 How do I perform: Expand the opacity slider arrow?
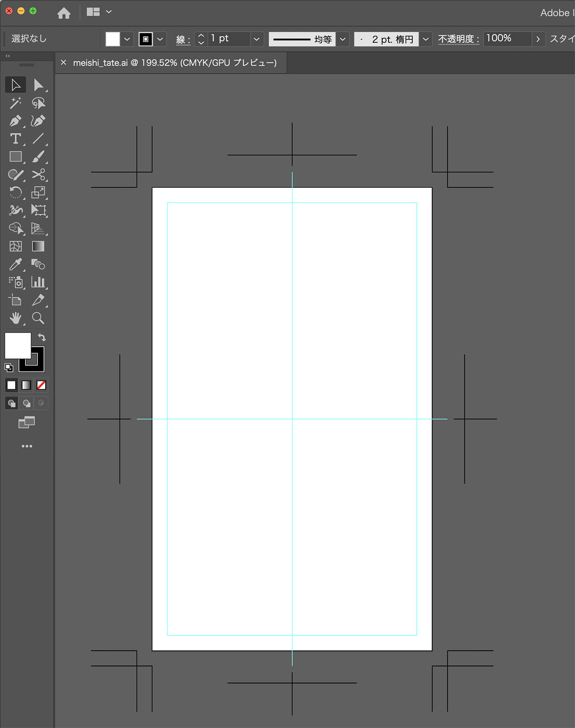(x=538, y=39)
